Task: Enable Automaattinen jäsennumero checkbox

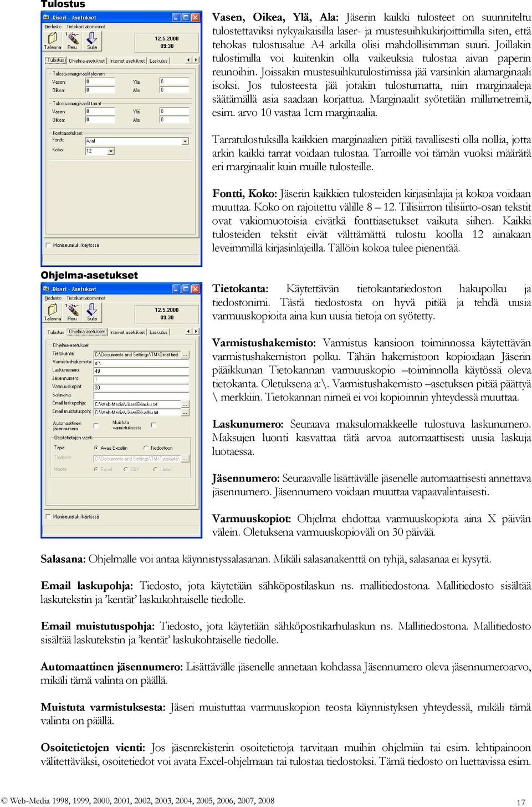Action: (96, 425)
